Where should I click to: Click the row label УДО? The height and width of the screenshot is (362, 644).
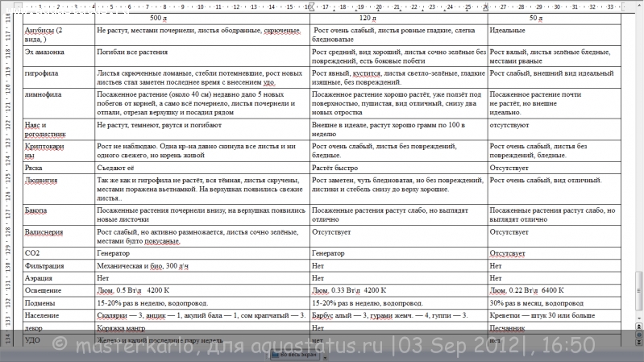point(32,340)
